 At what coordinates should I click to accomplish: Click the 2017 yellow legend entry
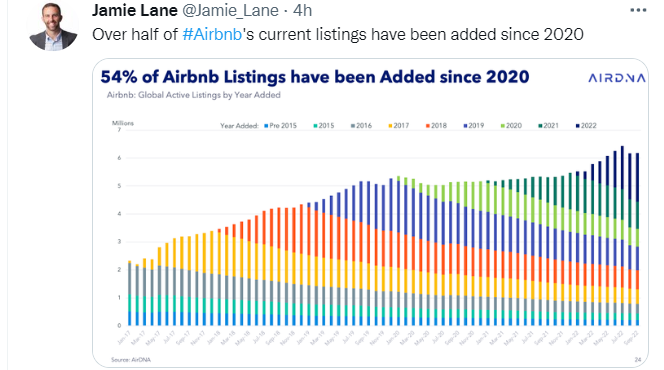(x=399, y=126)
